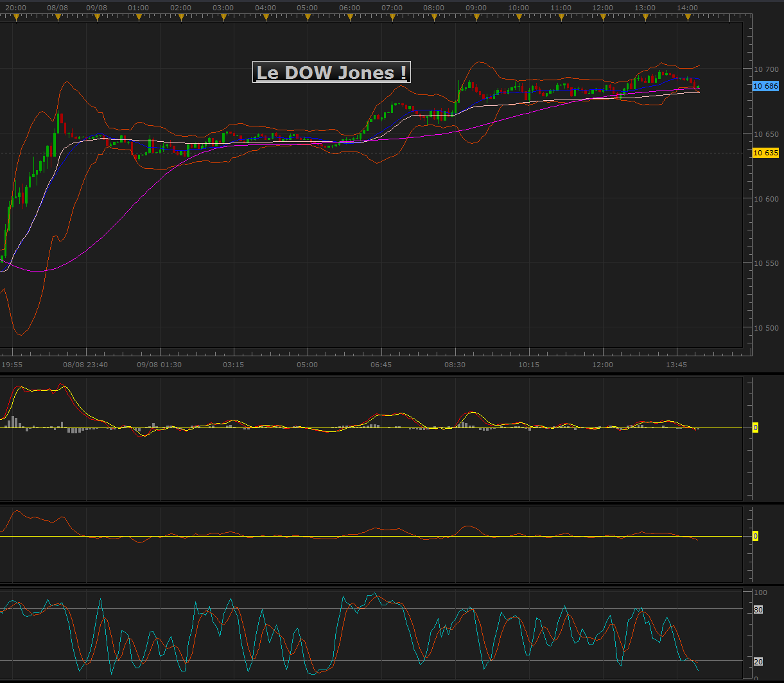Click the timeline marker under 14:00
This screenshot has width=784, height=683.
(x=688, y=17)
